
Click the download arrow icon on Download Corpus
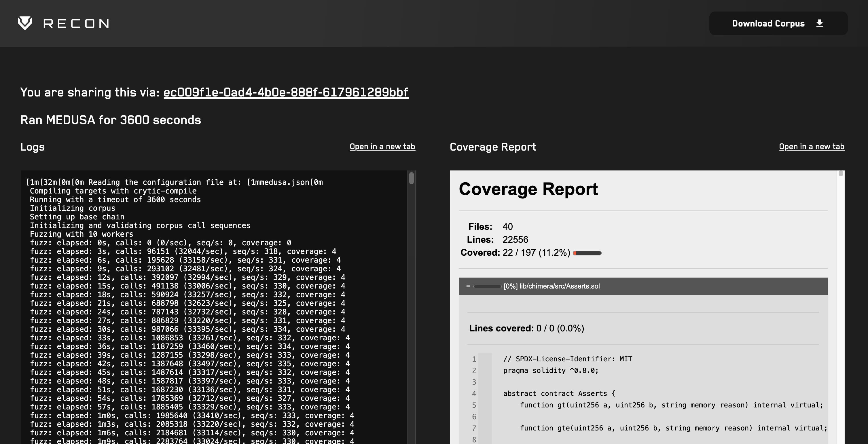[820, 23]
